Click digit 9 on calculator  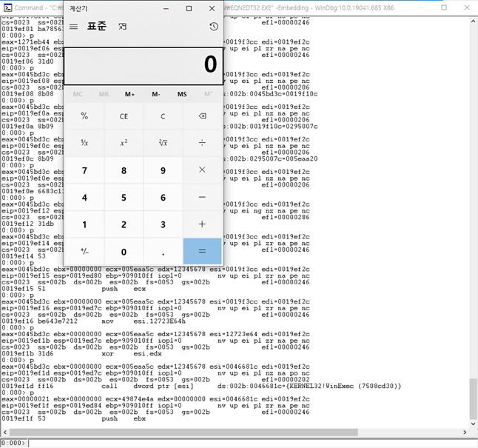click(163, 170)
